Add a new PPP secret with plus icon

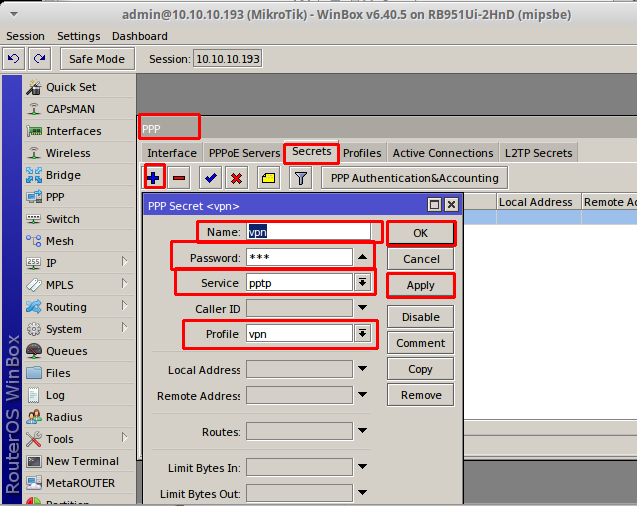(x=154, y=178)
